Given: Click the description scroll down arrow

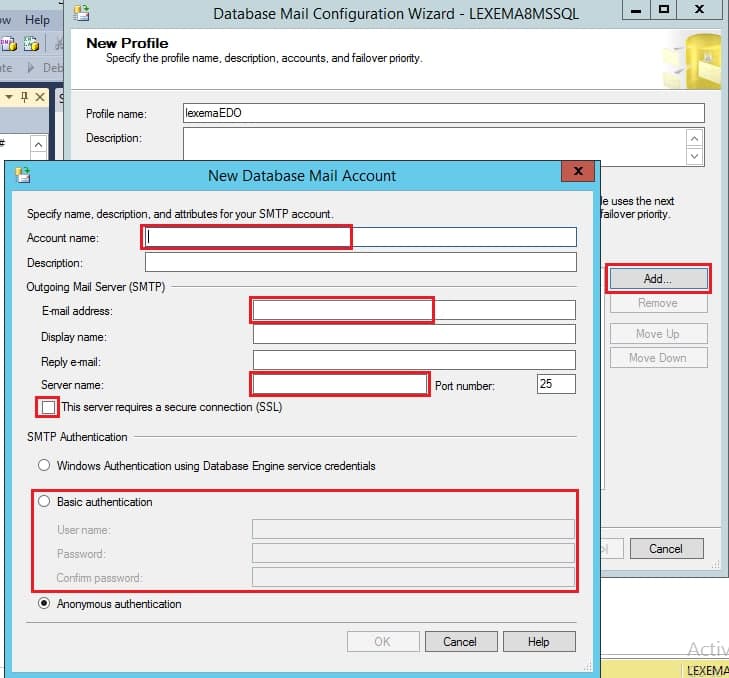Looking at the screenshot, I should click(x=695, y=156).
